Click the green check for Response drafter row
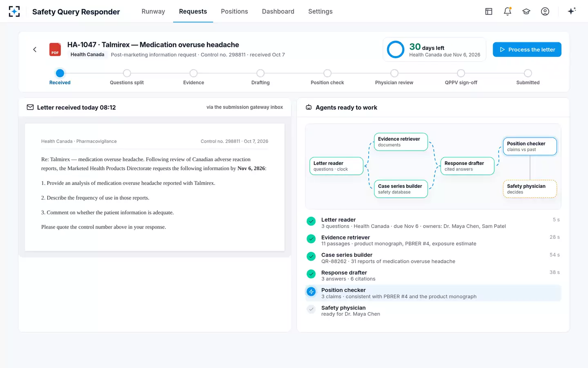Screen dimensions: 588x368 pos(311,274)
